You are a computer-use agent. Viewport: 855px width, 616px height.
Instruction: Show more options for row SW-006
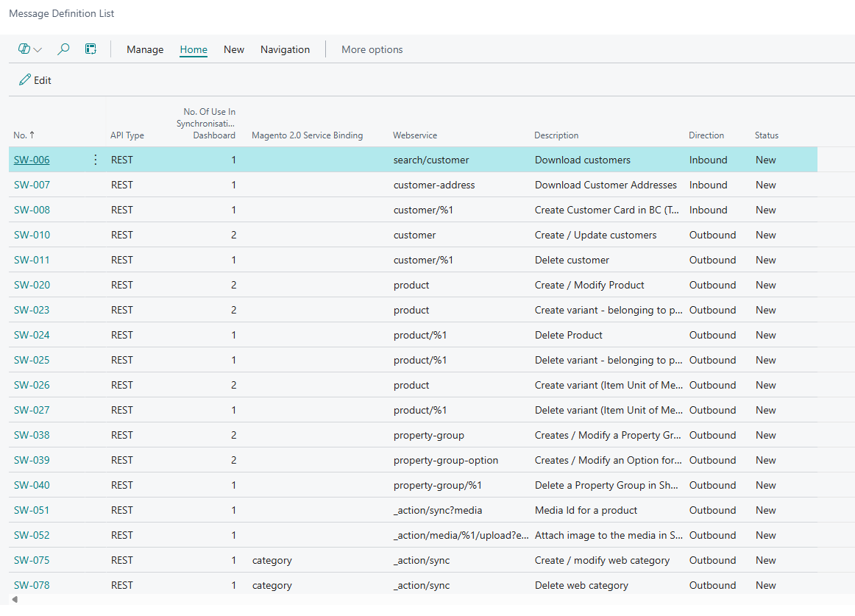coord(96,159)
